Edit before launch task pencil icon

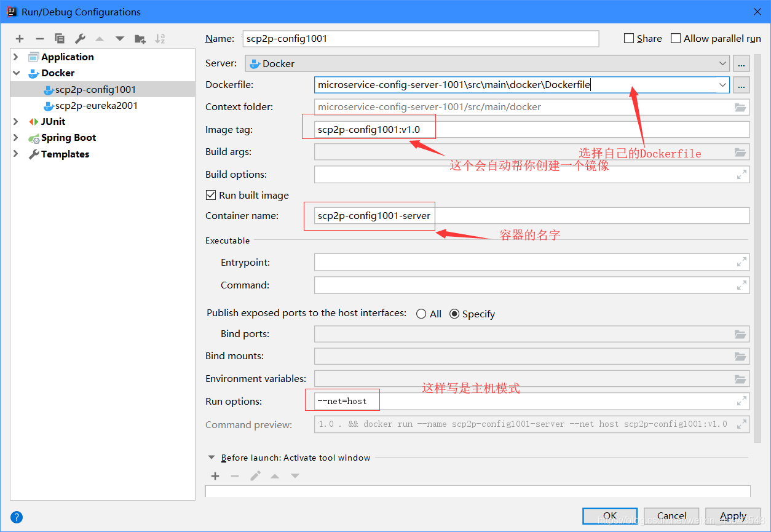click(255, 476)
